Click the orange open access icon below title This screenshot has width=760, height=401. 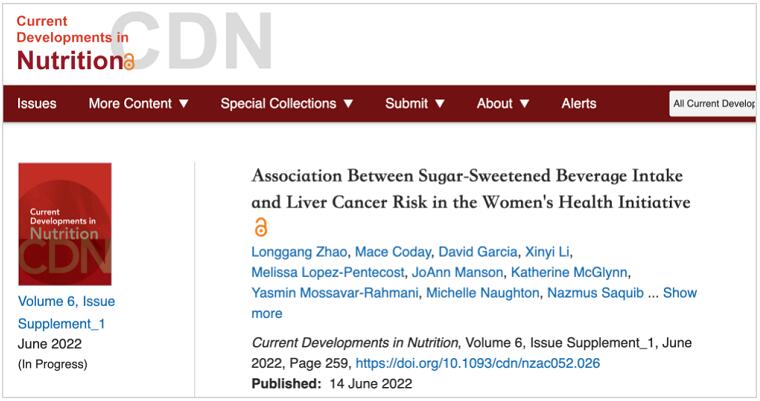coord(261,227)
